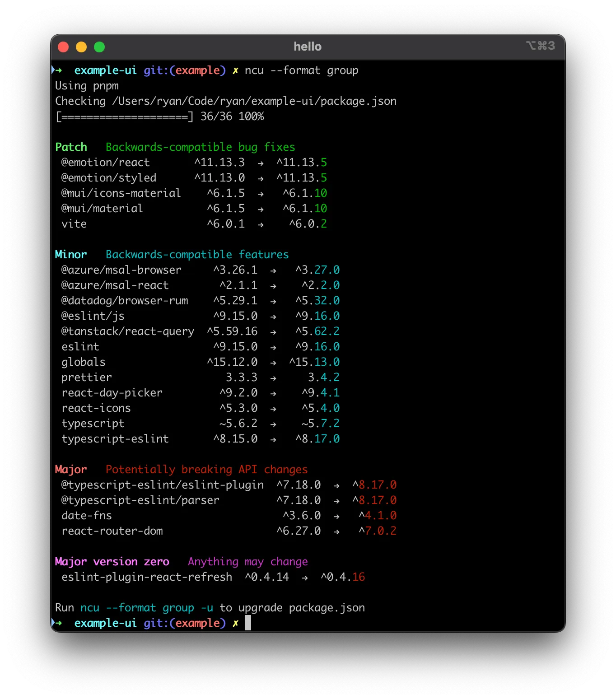Click the @eslint/js package name
Viewport: 616px width, 699px height.
[93, 316]
